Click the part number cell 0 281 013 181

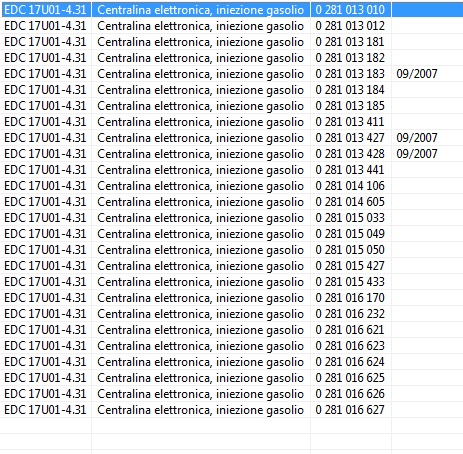click(x=351, y=42)
